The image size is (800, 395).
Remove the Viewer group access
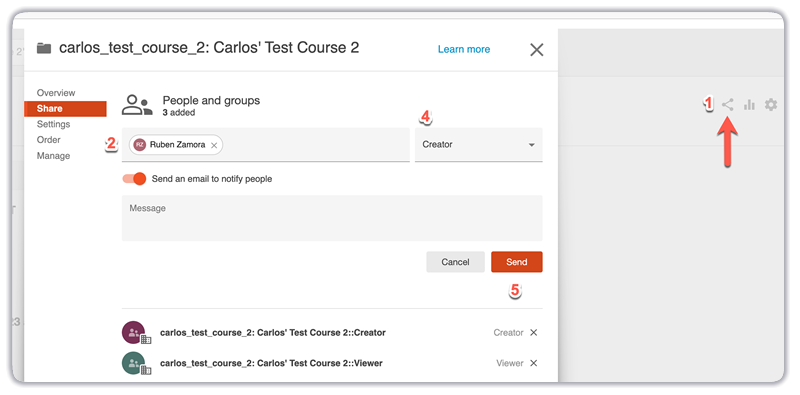click(534, 363)
